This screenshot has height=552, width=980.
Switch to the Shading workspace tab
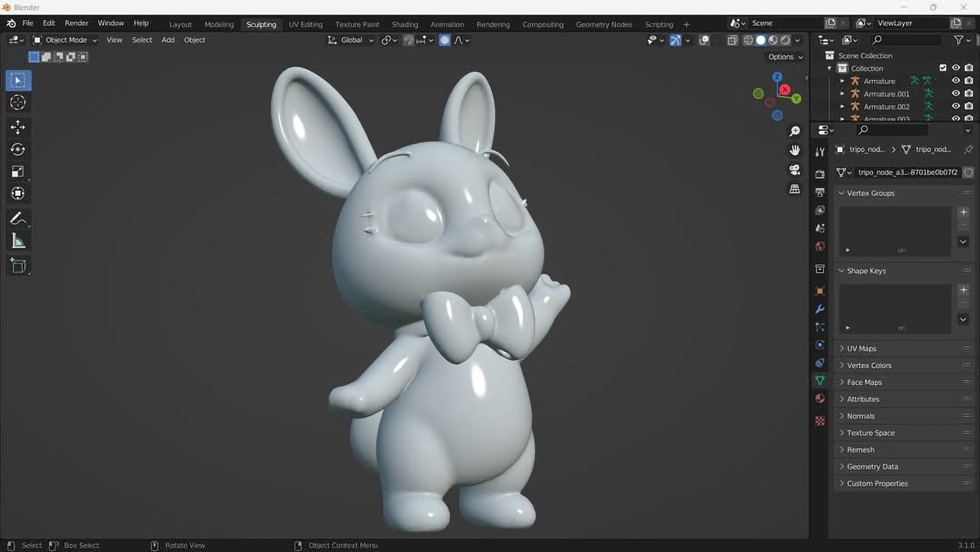[x=404, y=24]
